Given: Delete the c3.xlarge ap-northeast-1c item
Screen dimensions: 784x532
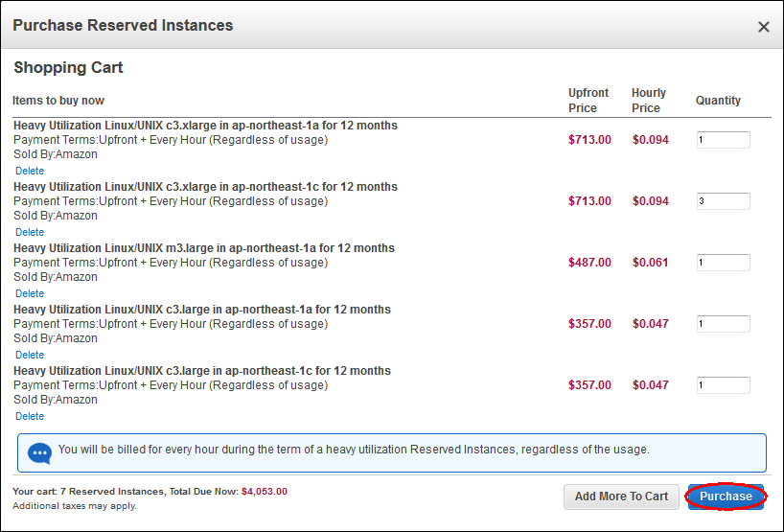Looking at the screenshot, I should pyautogui.click(x=30, y=232).
